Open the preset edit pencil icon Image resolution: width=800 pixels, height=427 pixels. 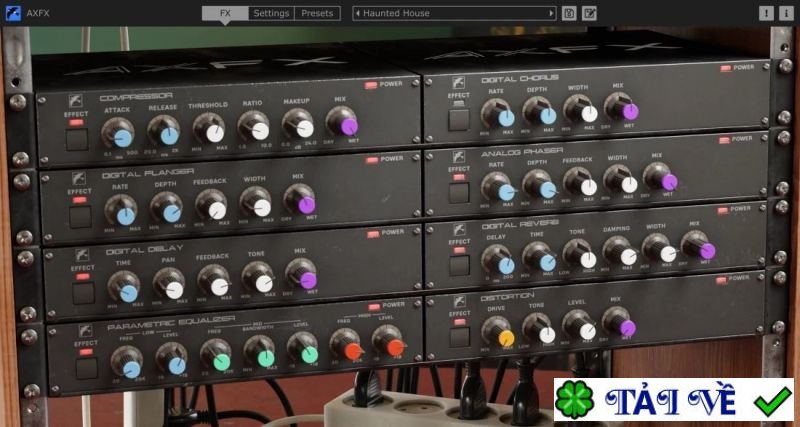589,13
